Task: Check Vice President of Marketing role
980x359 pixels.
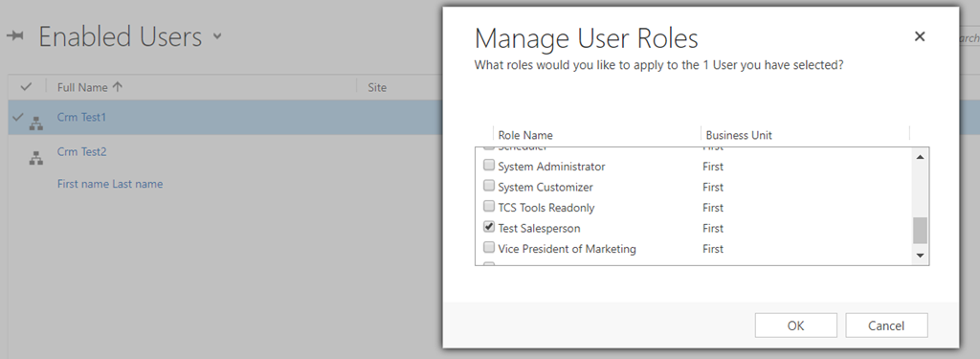Action: pyautogui.click(x=489, y=248)
